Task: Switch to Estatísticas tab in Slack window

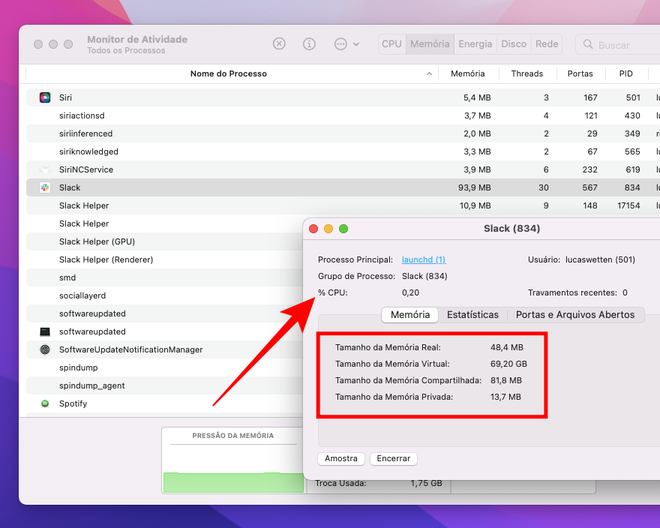Action: pos(473,315)
